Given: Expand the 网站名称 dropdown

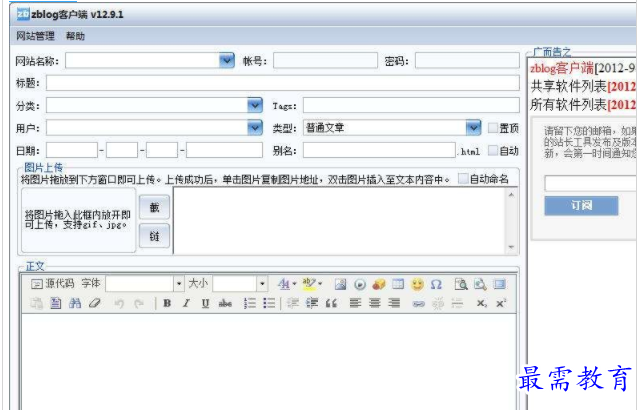Looking at the screenshot, I should (x=227, y=60).
